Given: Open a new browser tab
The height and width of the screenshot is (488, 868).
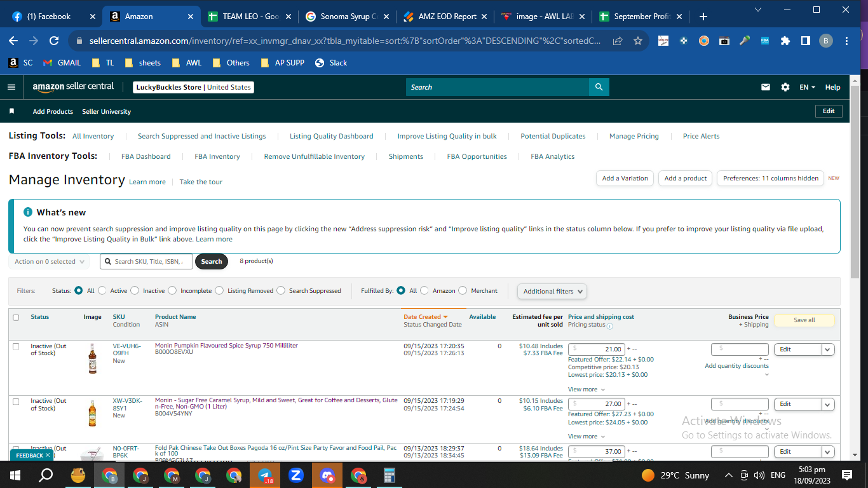Looking at the screenshot, I should [703, 17].
